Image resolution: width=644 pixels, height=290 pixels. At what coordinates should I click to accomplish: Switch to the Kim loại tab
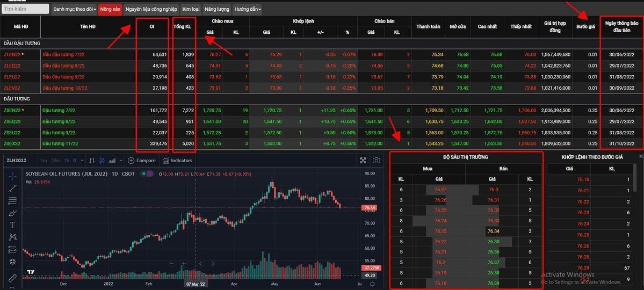point(191,9)
